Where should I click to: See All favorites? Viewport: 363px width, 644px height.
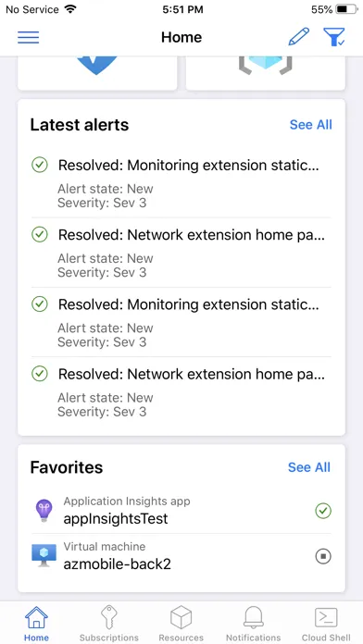(309, 467)
